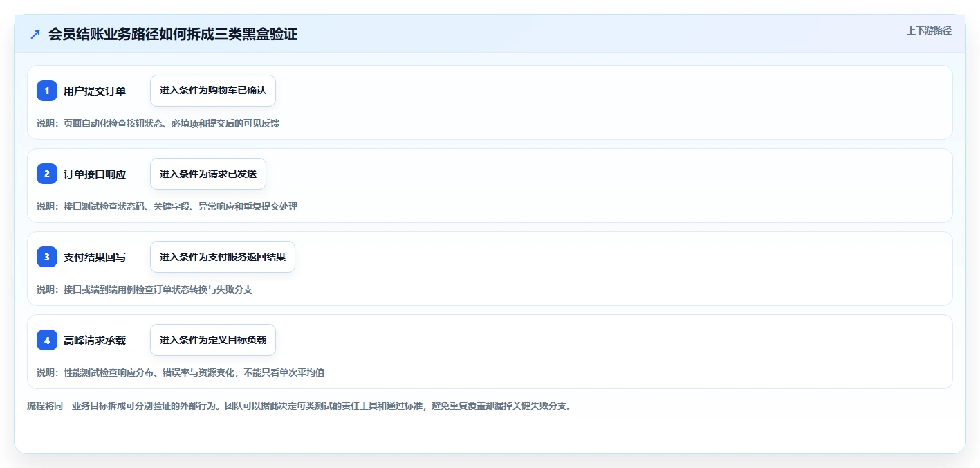Screen dimensions: 980x468
Task: Select step number badge 1
Action: click(x=47, y=91)
